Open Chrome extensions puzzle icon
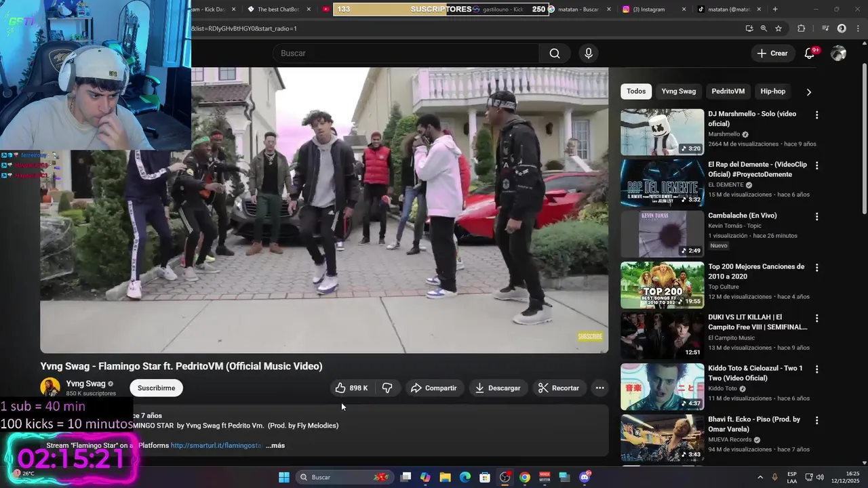This screenshot has height=488, width=868. pyautogui.click(x=802, y=28)
